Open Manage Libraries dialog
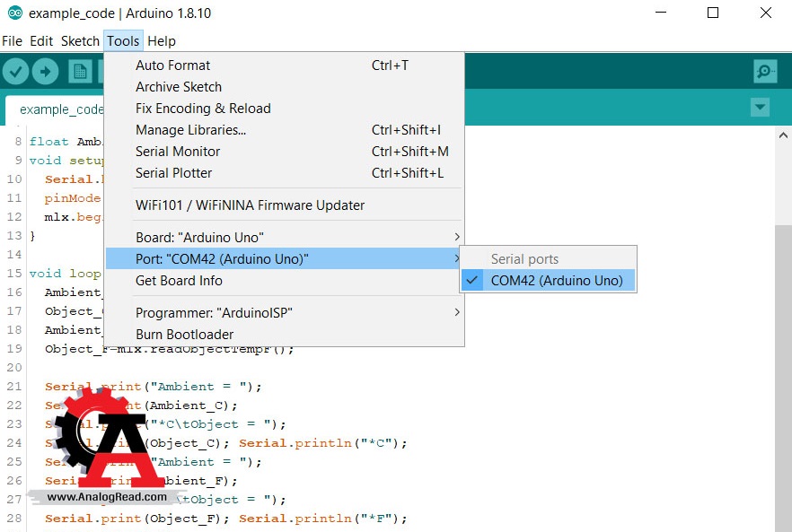792x532 pixels. 285,130
